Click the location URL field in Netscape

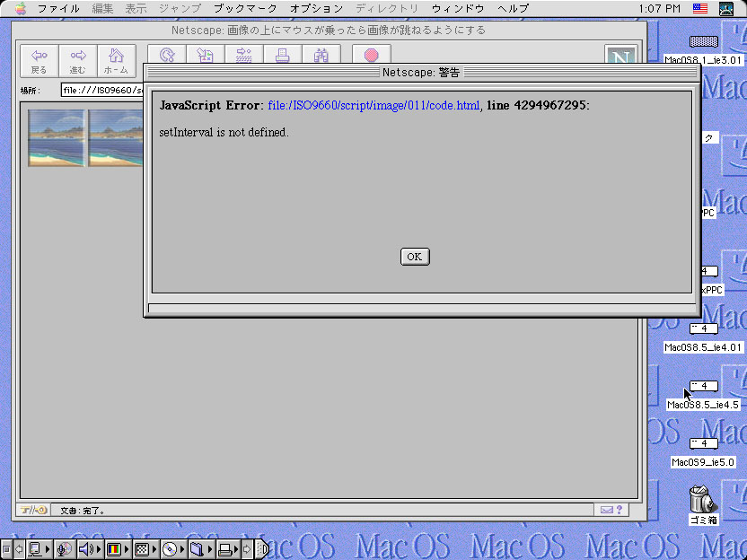coord(102,90)
